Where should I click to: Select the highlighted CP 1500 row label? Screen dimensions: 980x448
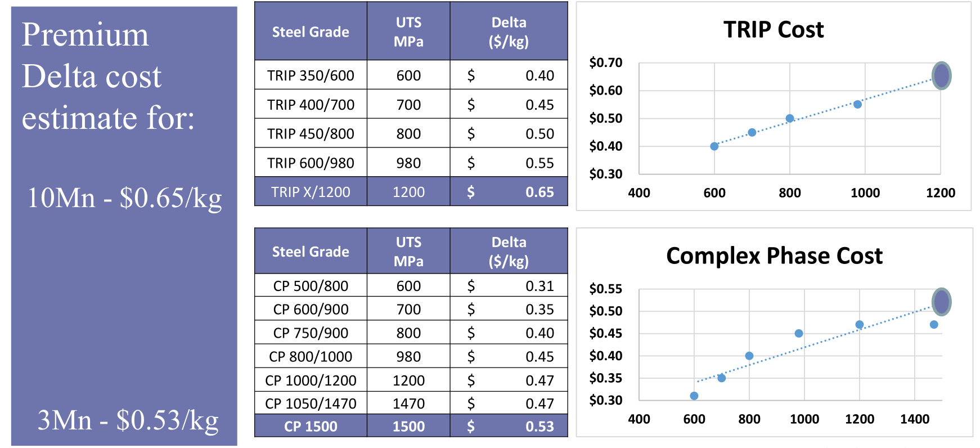pyautogui.click(x=311, y=427)
